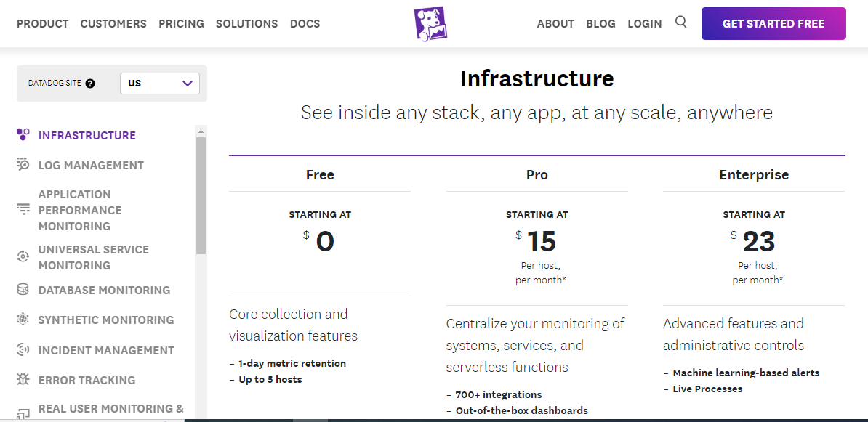Open the CUSTOMERS menu item
Image resolution: width=868 pixels, height=422 pixels.
click(x=113, y=24)
